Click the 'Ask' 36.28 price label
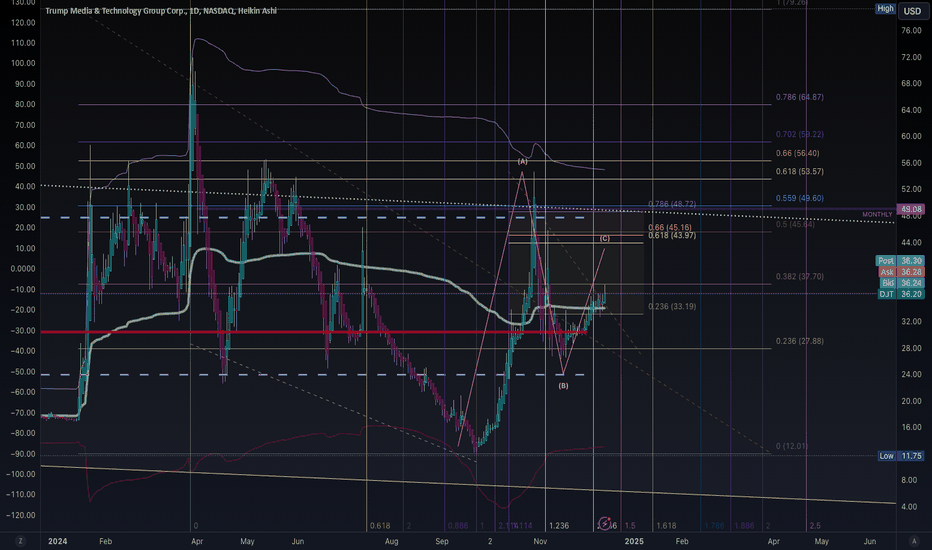932x550 pixels. pyautogui.click(x=901, y=272)
